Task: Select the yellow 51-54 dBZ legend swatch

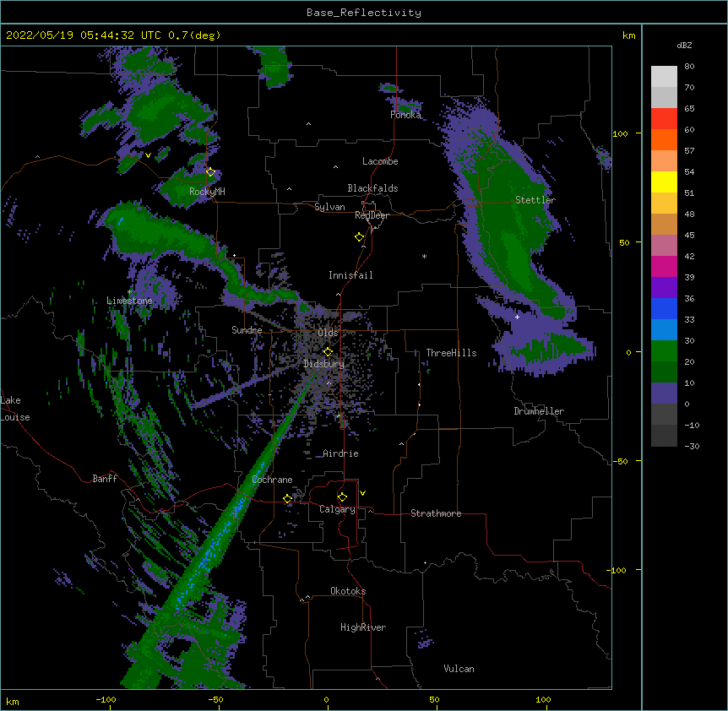Action: coord(664,182)
